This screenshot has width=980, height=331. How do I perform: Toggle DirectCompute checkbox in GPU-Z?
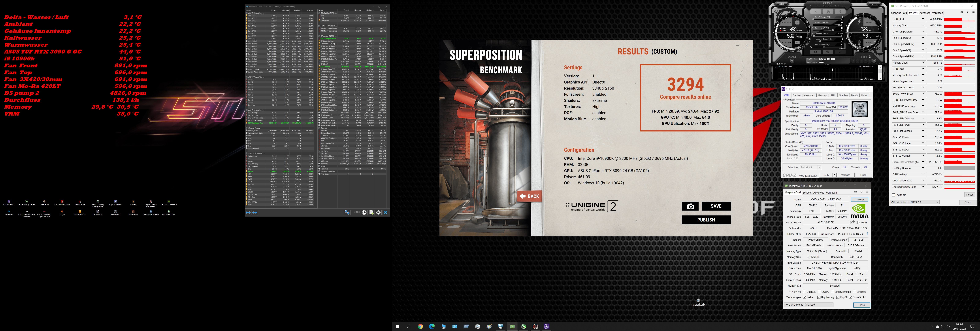pyautogui.click(x=832, y=292)
